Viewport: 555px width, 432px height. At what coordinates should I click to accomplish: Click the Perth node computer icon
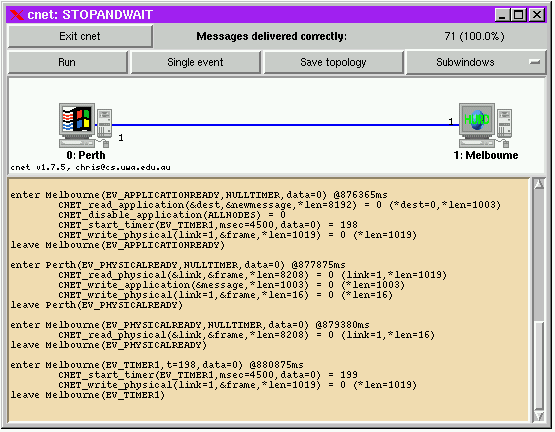click(77, 125)
